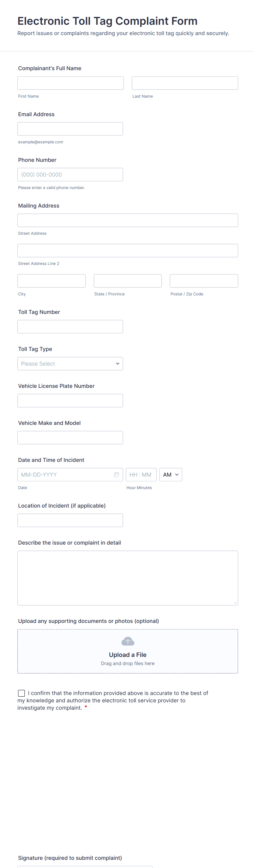Focus the Street Address field
This screenshot has height=868, width=253.
coord(128,220)
